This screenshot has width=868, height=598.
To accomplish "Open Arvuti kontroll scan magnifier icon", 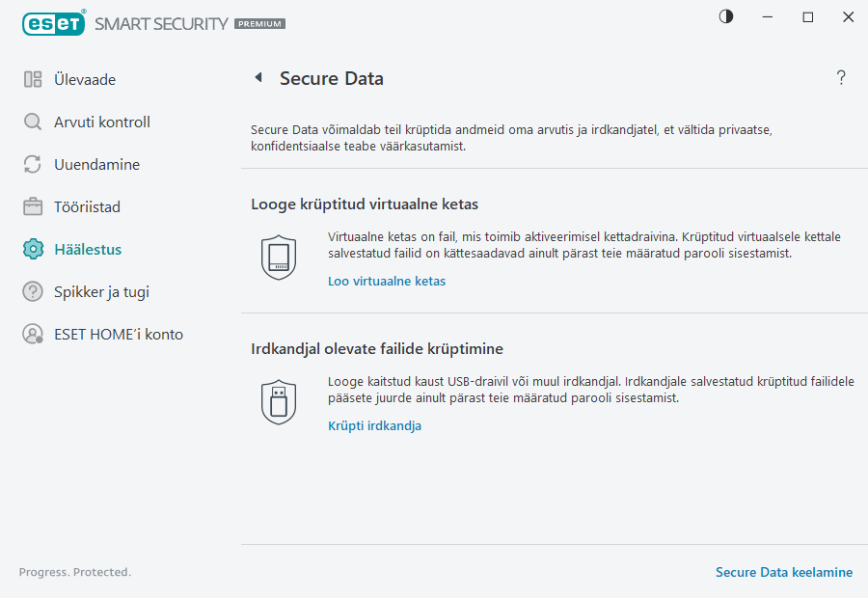I will (32, 122).
